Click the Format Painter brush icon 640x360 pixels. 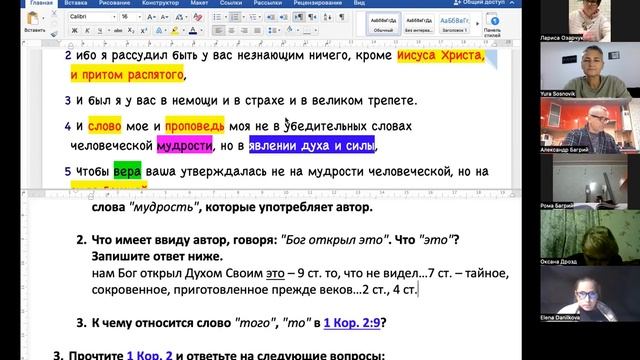click(x=54, y=34)
